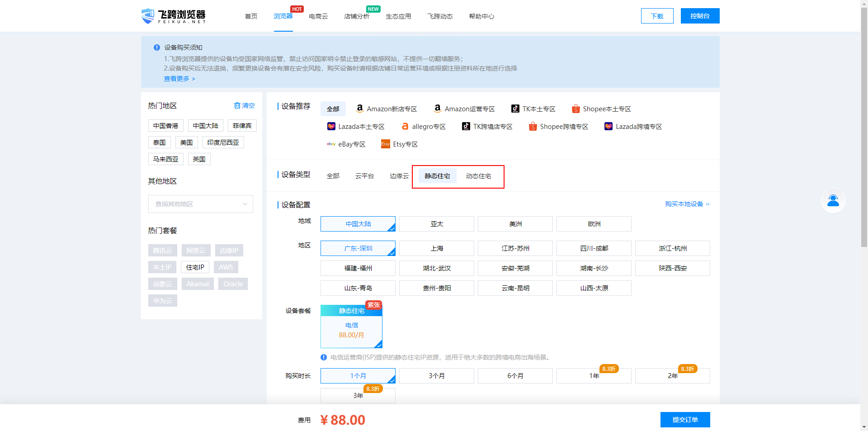This screenshot has height=431, width=868.
Task: Click the page vertical scrollbar
Action: [x=864, y=127]
